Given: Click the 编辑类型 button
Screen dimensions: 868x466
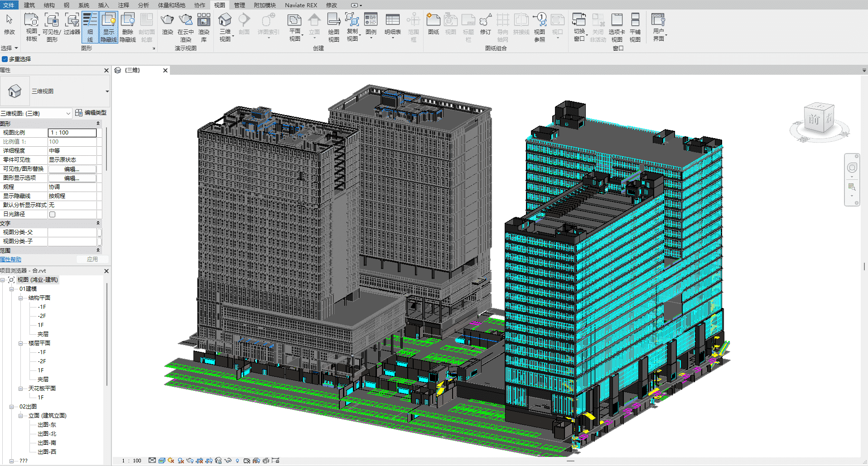Looking at the screenshot, I should [x=91, y=113].
